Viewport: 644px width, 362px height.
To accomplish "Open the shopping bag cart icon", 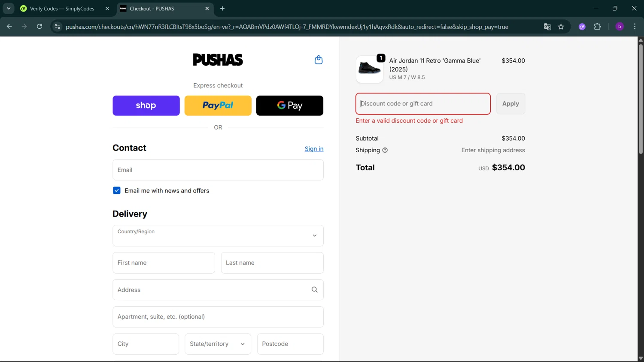I will (x=319, y=60).
